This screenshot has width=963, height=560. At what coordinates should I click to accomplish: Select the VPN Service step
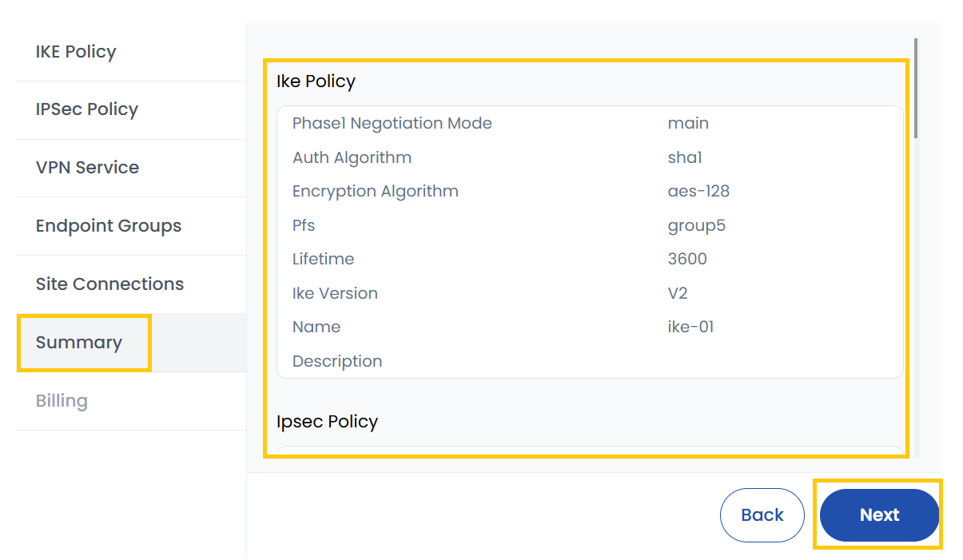pyautogui.click(x=87, y=168)
